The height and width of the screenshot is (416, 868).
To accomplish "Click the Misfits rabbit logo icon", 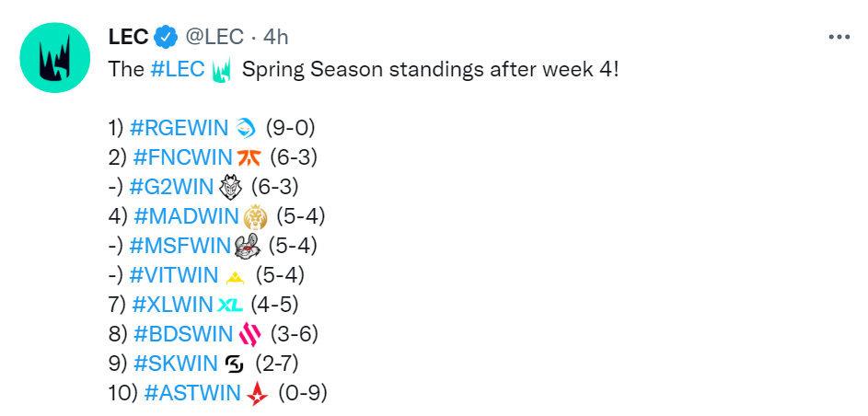I will pos(246,247).
